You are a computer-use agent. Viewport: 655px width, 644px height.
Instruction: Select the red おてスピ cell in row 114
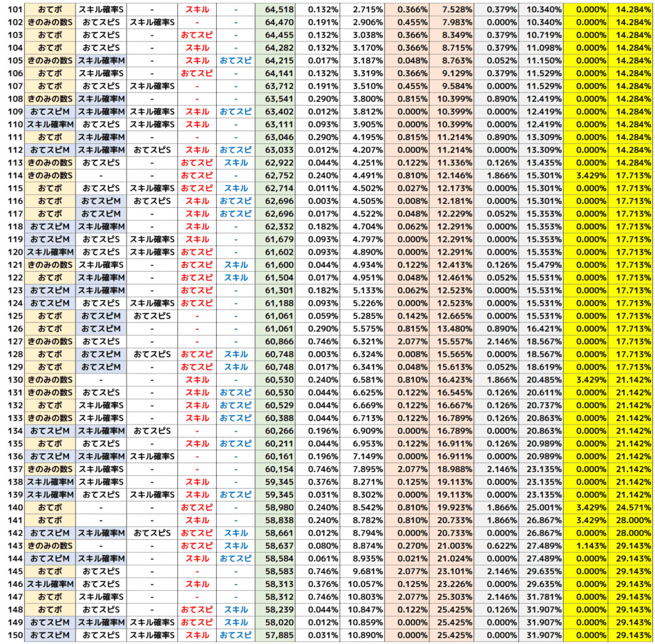pos(197,175)
